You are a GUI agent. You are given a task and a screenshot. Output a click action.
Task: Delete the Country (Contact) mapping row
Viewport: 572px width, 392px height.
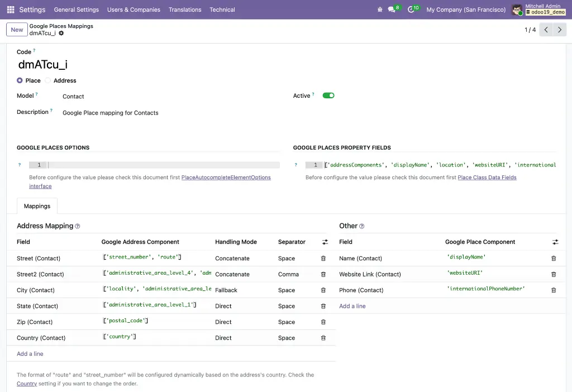tap(323, 338)
